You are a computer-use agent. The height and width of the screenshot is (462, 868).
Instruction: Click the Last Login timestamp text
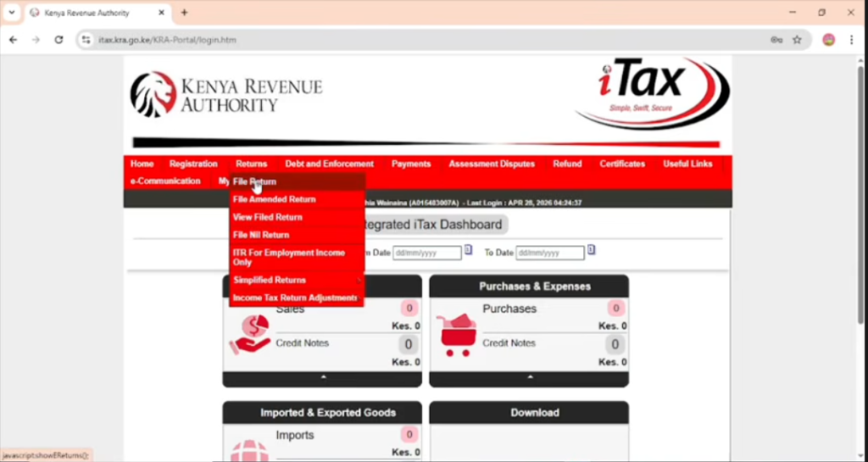click(x=524, y=203)
